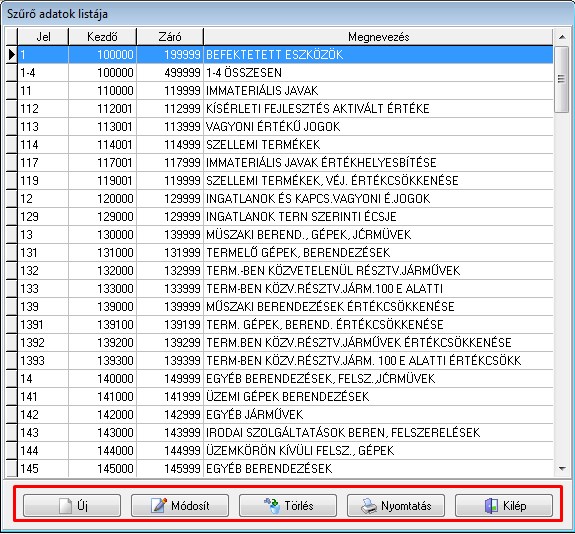Click the door icon on Kilép
The image size is (575, 534).
tap(491, 506)
